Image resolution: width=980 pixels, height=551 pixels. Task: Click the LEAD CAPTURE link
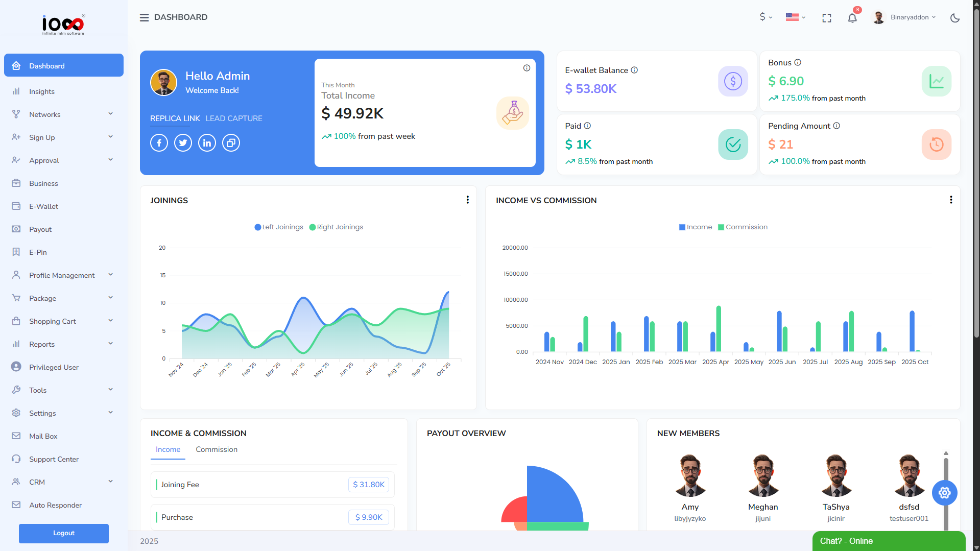click(234, 118)
